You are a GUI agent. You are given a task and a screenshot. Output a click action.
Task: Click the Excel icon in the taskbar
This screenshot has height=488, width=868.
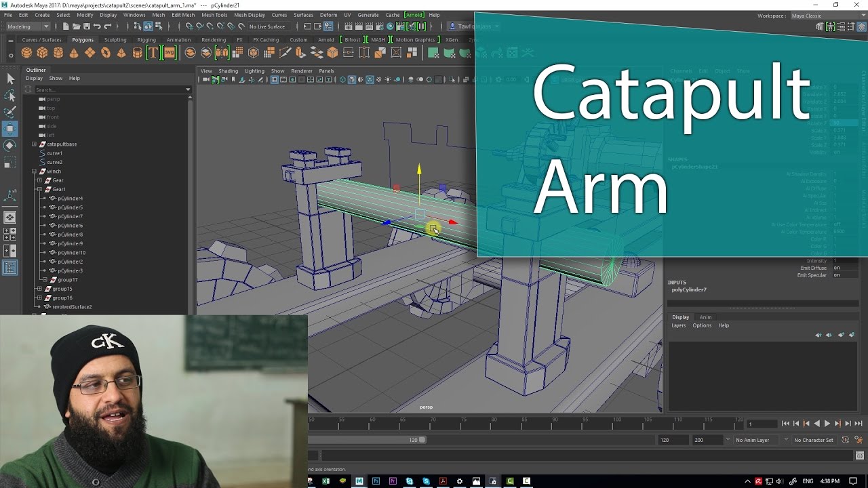[326, 481]
